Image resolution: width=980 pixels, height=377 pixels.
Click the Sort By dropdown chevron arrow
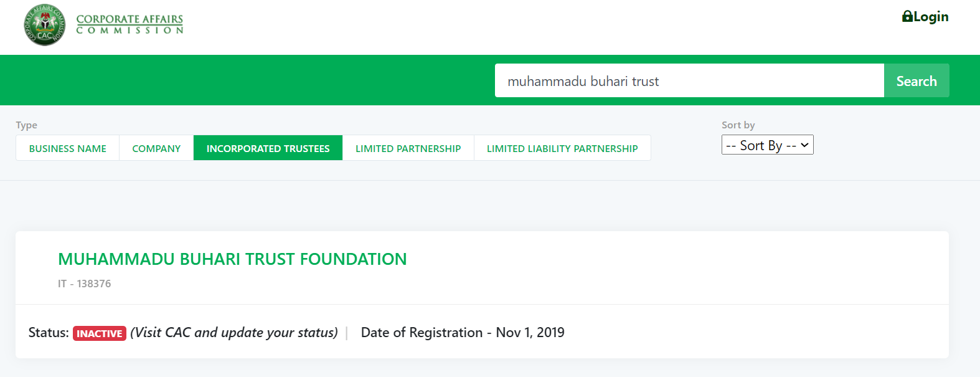804,145
